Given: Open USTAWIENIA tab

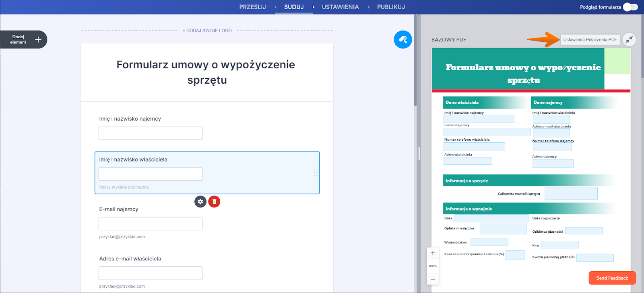Looking at the screenshot, I should pos(341,7).
